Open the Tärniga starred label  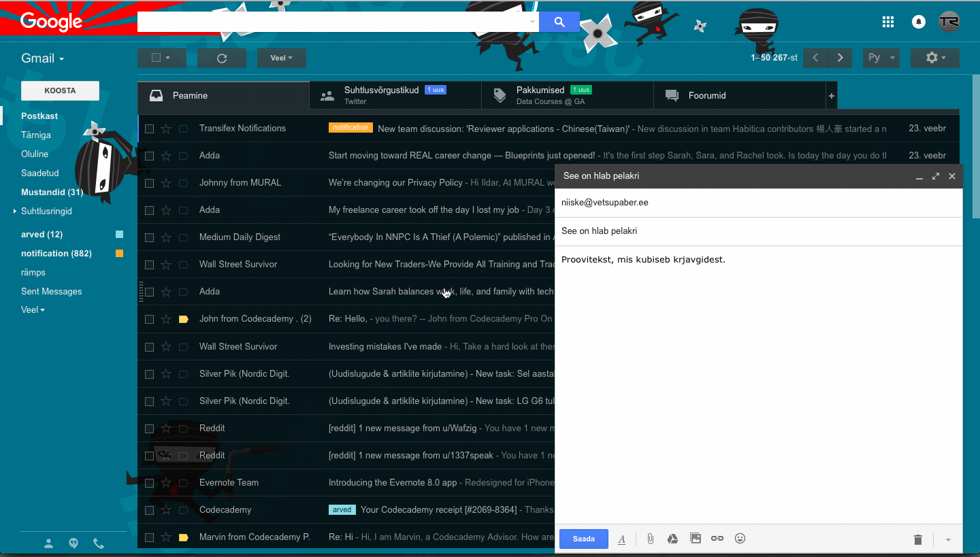(x=36, y=135)
